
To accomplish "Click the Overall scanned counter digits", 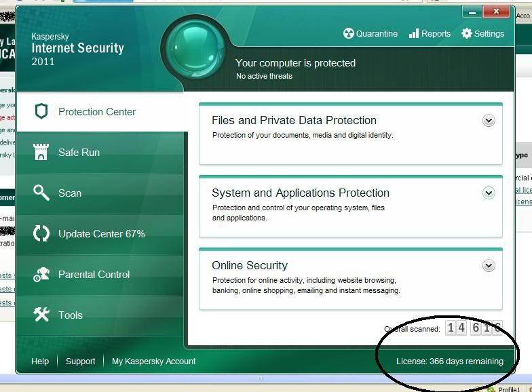I will point(474,328).
